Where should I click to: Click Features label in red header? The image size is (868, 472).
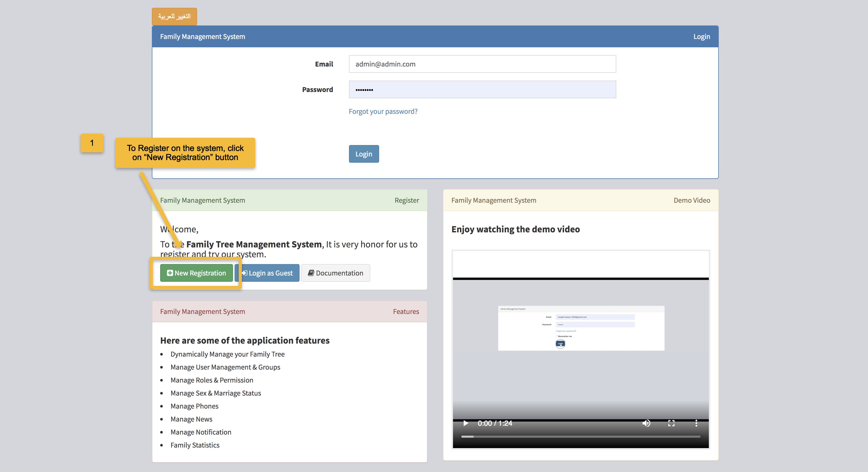[406, 312]
